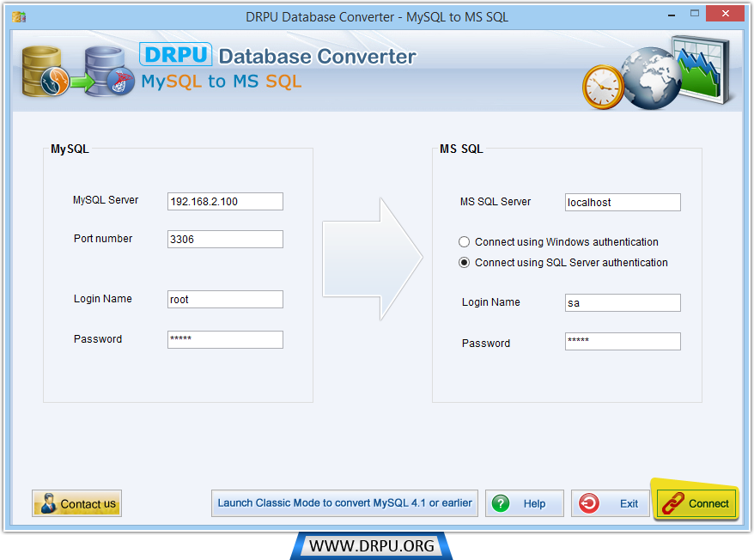This screenshot has width=754, height=560.
Task: Click the 'MySQL' group box heading
Action: pos(70,149)
